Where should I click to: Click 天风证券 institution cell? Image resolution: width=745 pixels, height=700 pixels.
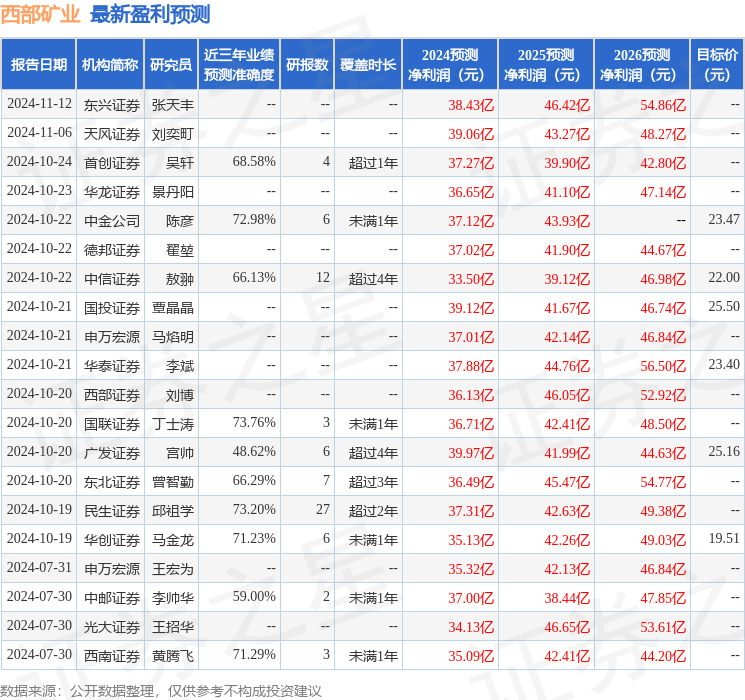[x=112, y=134]
